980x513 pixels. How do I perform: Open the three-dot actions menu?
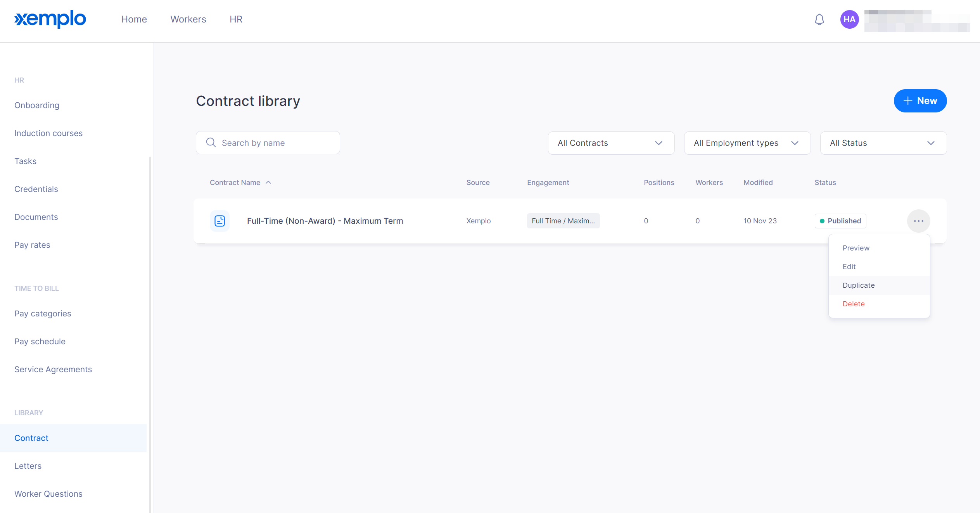coord(918,221)
